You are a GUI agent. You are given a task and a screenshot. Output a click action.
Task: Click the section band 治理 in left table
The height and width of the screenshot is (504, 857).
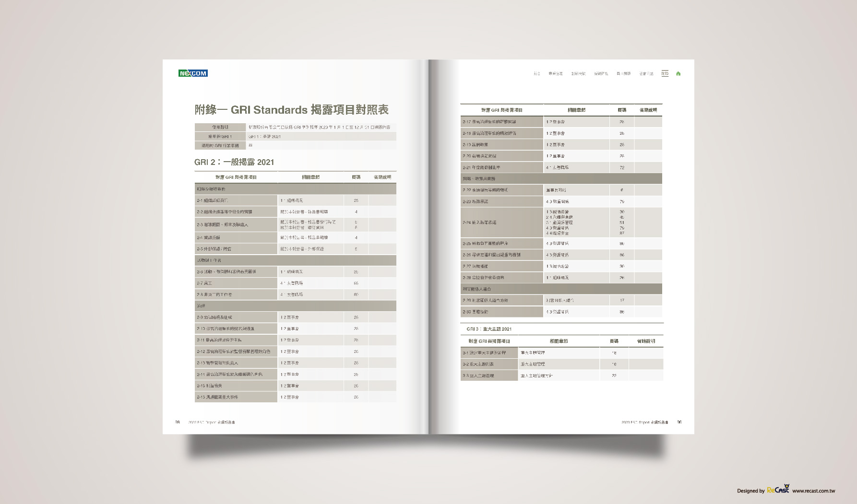(x=296, y=305)
